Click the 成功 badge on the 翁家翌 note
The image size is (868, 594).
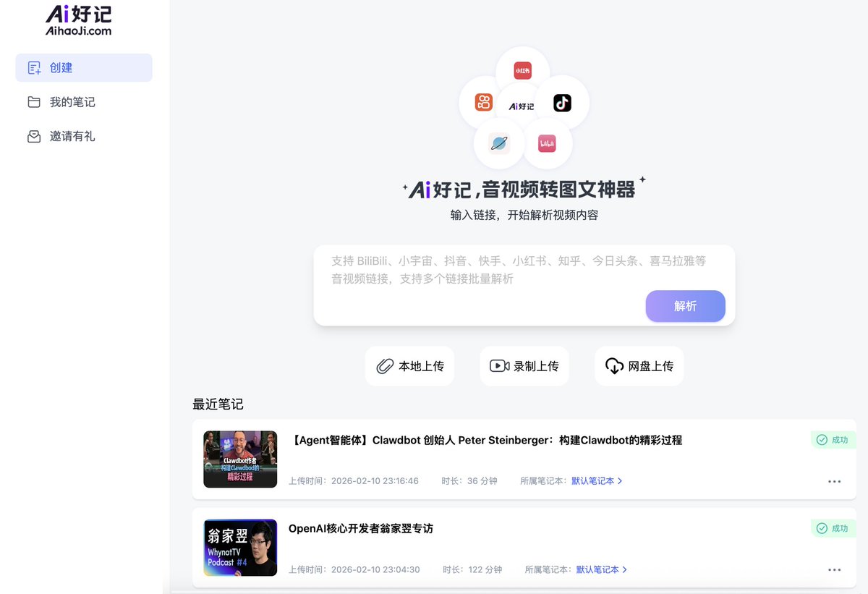tap(833, 529)
